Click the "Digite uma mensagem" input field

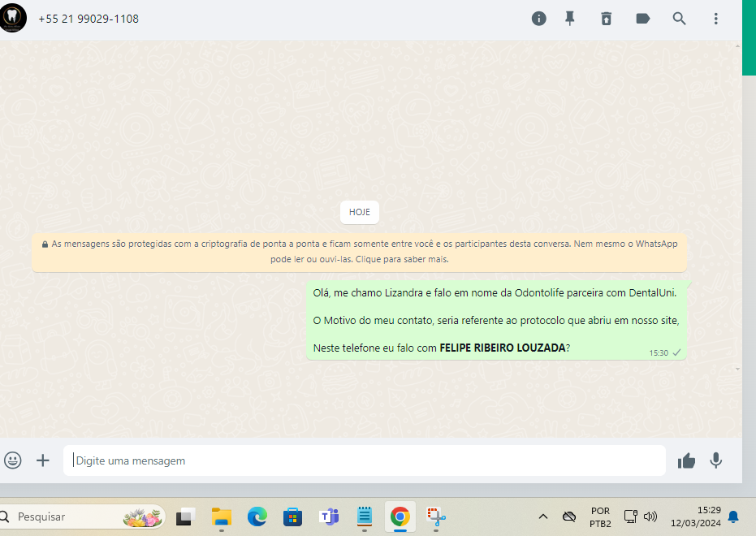tap(364, 460)
